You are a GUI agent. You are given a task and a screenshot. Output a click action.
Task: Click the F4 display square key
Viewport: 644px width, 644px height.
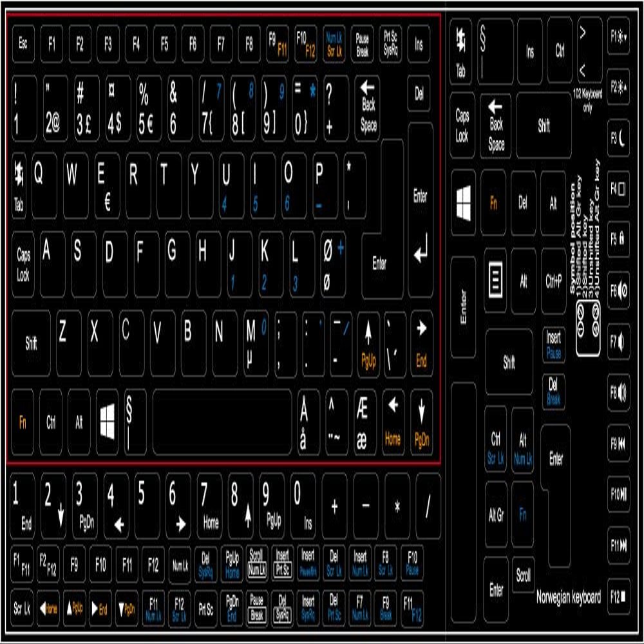[x=618, y=189]
